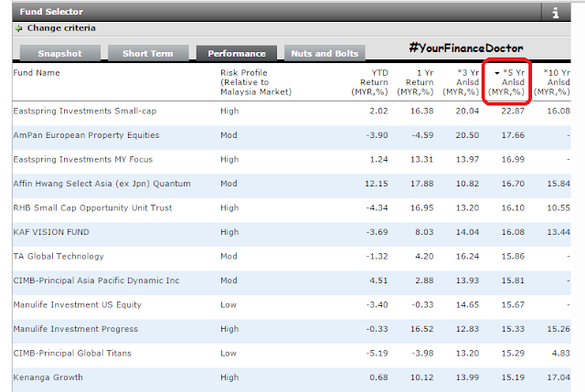
Task: Open Kenanga Growth fund
Action: (x=48, y=377)
